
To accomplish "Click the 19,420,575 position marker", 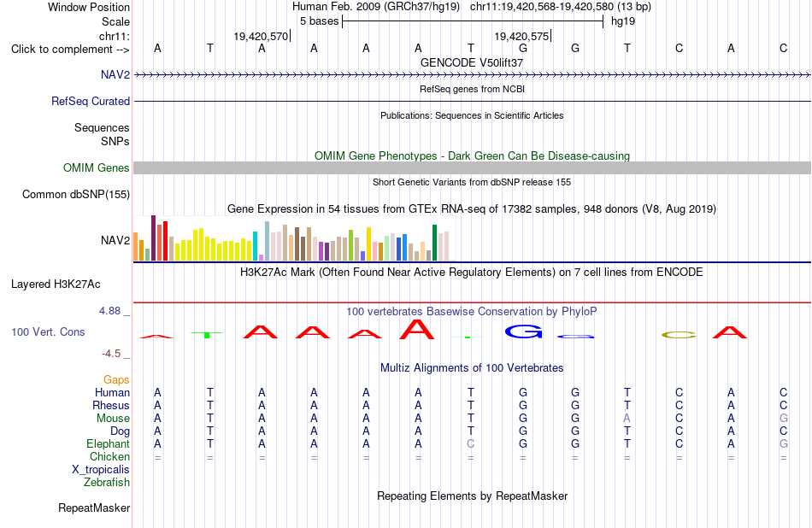I will (x=521, y=36).
